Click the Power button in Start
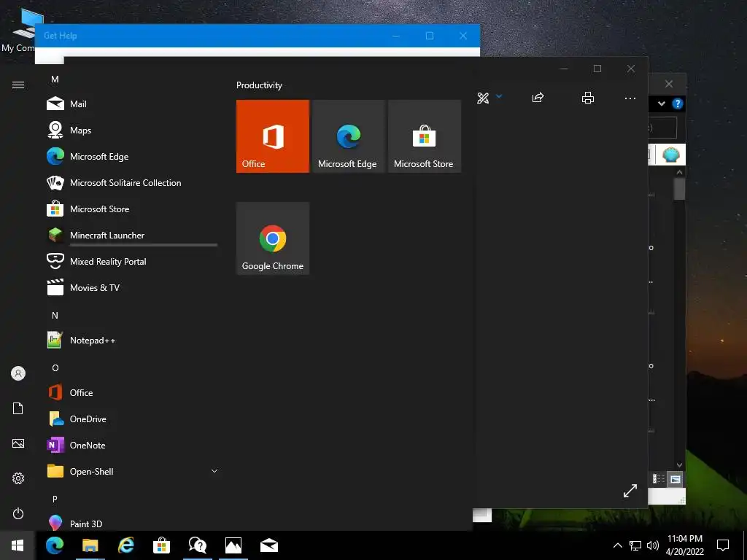 point(18,513)
